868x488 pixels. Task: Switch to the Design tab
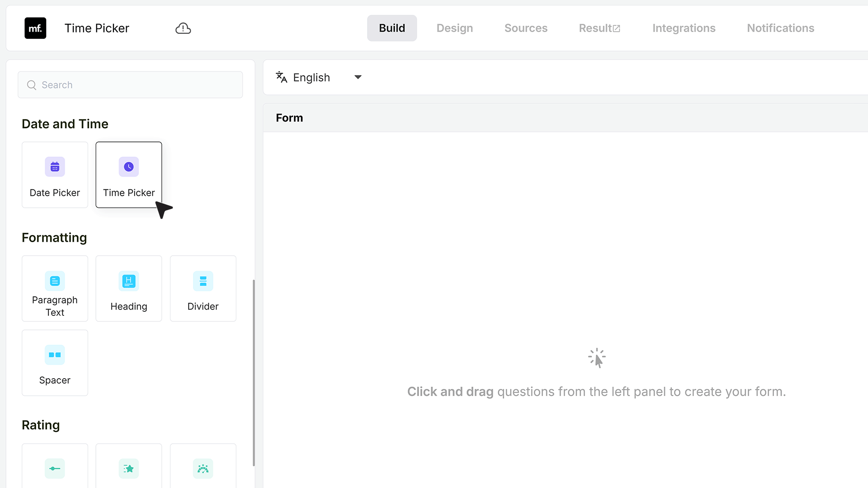[455, 28]
